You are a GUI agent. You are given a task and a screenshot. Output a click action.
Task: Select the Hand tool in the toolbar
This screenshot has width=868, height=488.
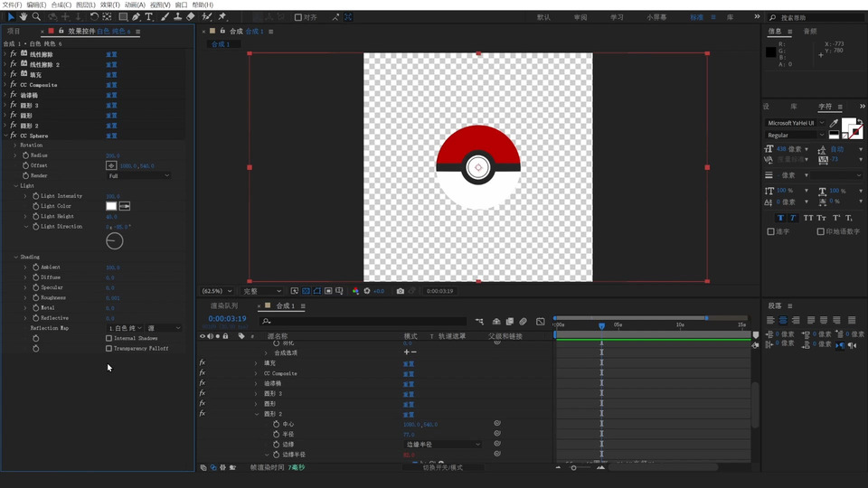(24, 16)
